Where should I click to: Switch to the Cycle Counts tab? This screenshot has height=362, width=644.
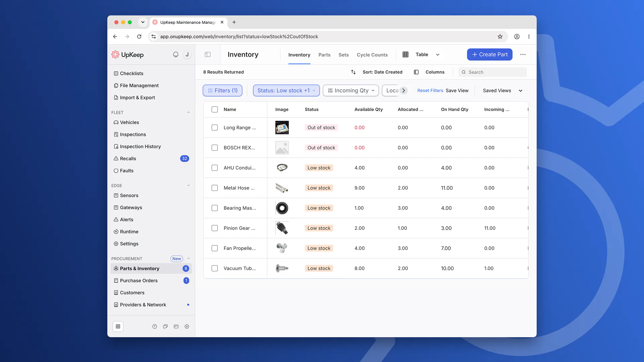point(372,55)
